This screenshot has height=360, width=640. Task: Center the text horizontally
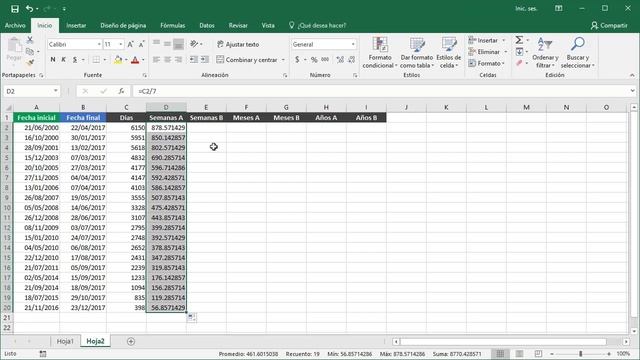[167, 60]
